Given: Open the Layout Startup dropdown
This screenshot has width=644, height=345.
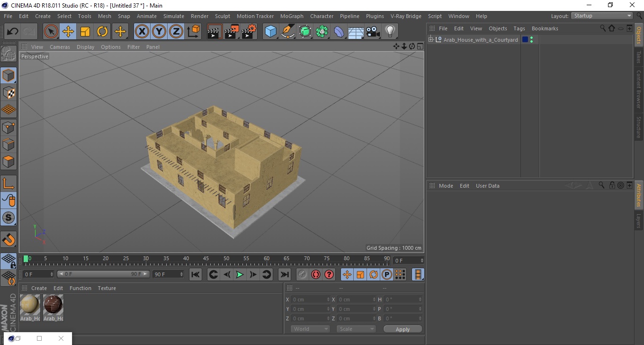Looking at the screenshot, I should [x=602, y=16].
